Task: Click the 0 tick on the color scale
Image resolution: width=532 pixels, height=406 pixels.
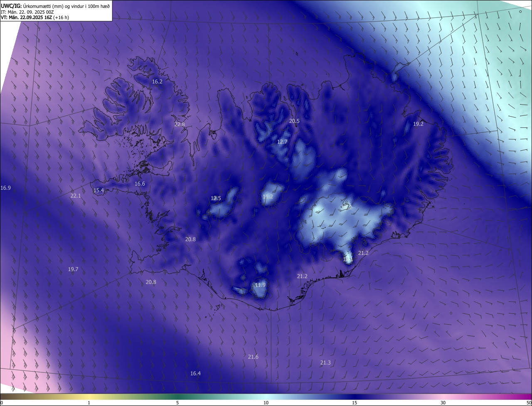Action: pyautogui.click(x=1, y=403)
